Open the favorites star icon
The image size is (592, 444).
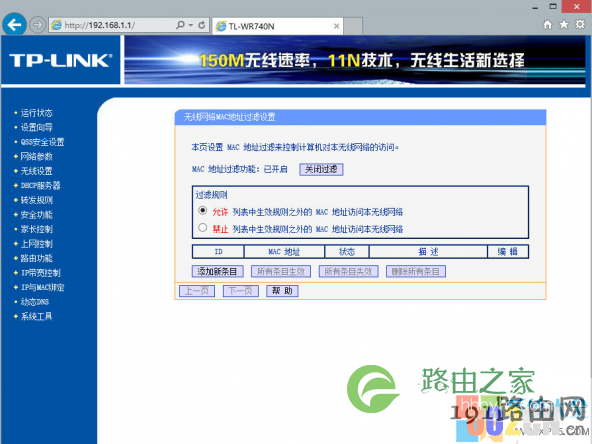564,25
